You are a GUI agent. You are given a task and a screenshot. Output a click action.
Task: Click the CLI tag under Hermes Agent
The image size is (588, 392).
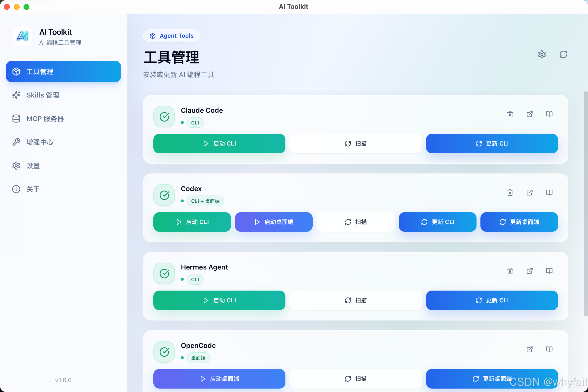pos(195,280)
